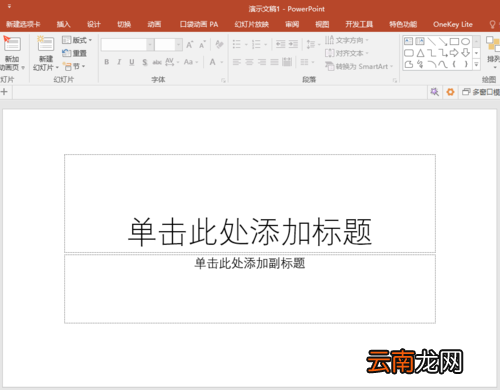
Task: Toggle underline formatting
Action: pyautogui.click(x=132, y=62)
